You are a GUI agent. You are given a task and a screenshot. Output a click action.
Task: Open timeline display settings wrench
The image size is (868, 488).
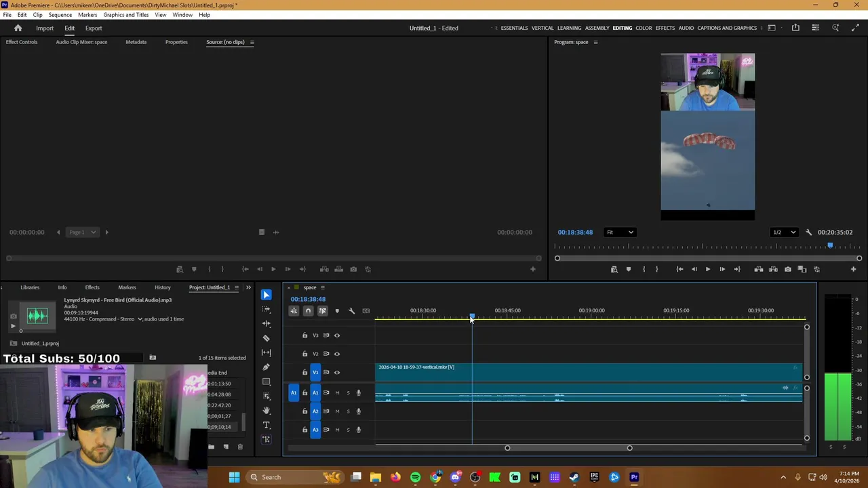tap(351, 311)
